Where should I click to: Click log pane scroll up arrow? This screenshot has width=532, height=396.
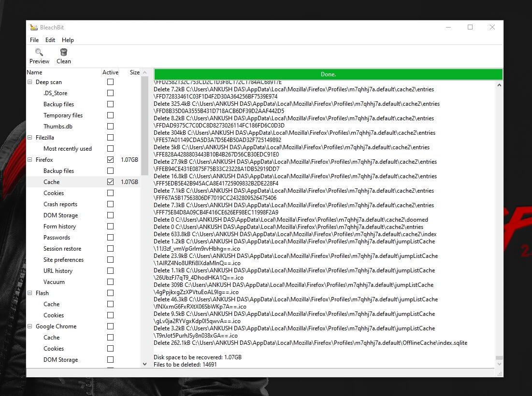(499, 85)
